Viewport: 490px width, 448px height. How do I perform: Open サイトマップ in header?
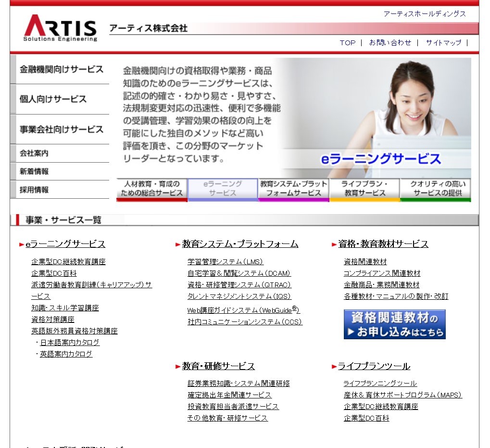(443, 43)
